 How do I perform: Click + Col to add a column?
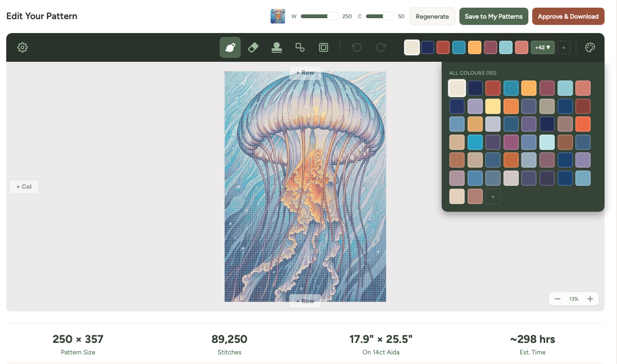(23, 187)
